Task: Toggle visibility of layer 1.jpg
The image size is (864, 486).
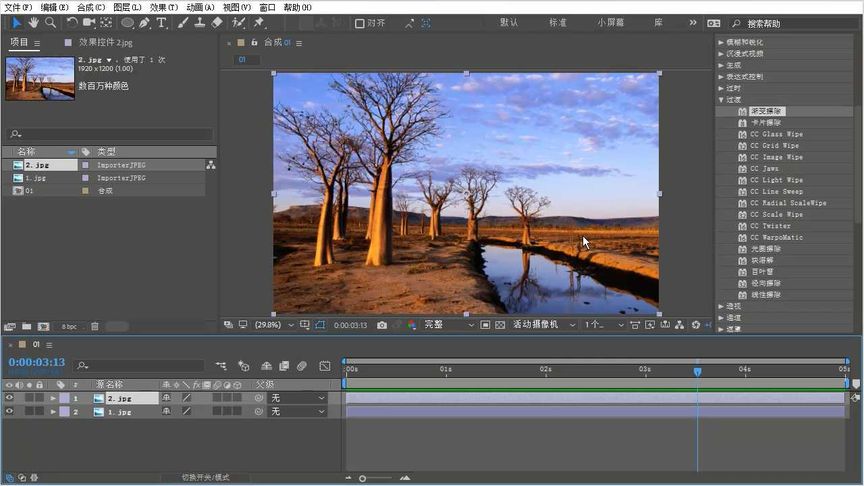Action: pyautogui.click(x=10, y=411)
